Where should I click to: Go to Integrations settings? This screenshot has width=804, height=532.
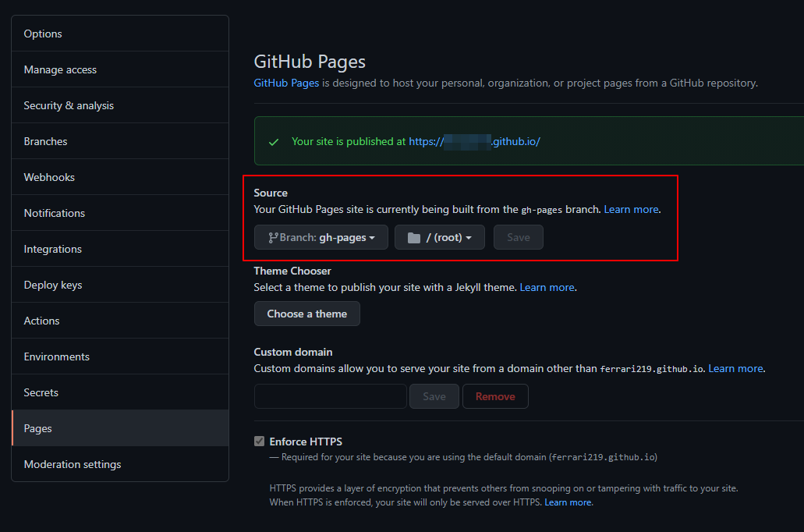coord(120,249)
